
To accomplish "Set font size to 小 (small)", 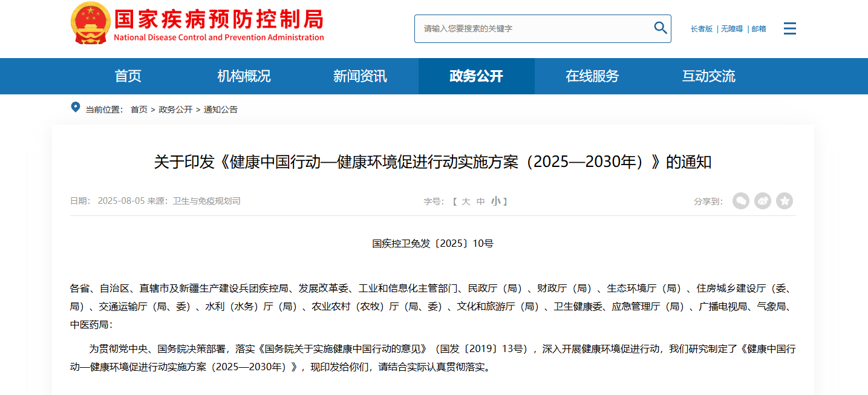I will click(495, 201).
